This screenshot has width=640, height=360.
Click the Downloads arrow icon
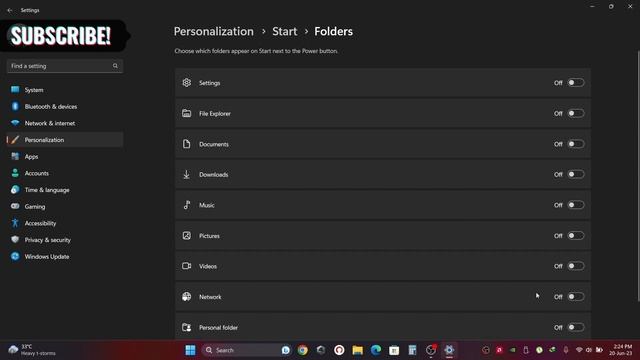[x=187, y=175]
